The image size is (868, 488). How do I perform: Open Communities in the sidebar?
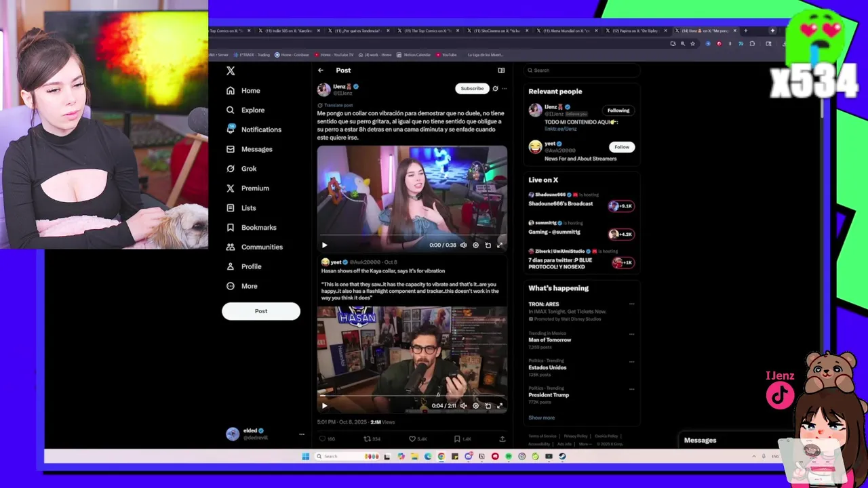click(254, 247)
